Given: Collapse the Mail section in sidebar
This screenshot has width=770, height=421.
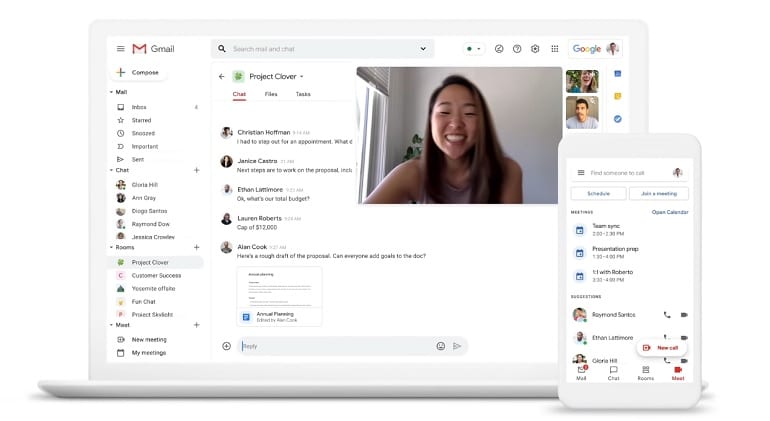Looking at the screenshot, I should point(111,92).
